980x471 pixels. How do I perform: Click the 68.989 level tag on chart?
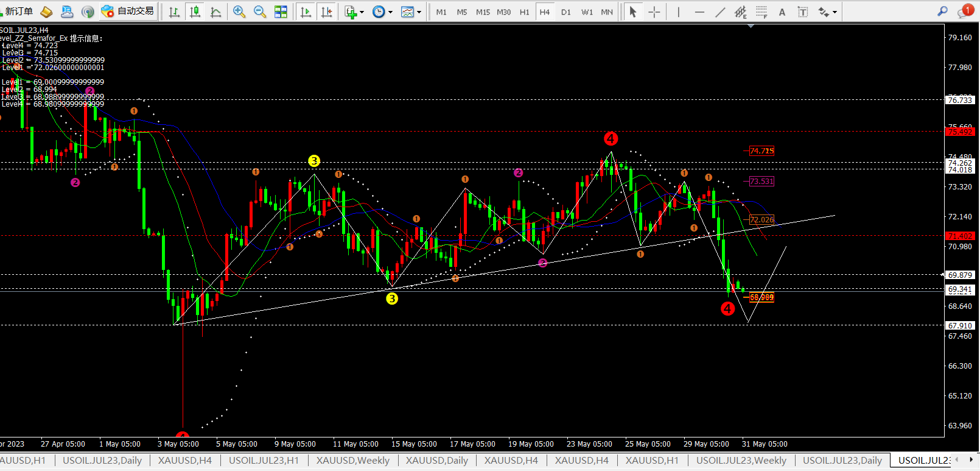click(x=761, y=297)
